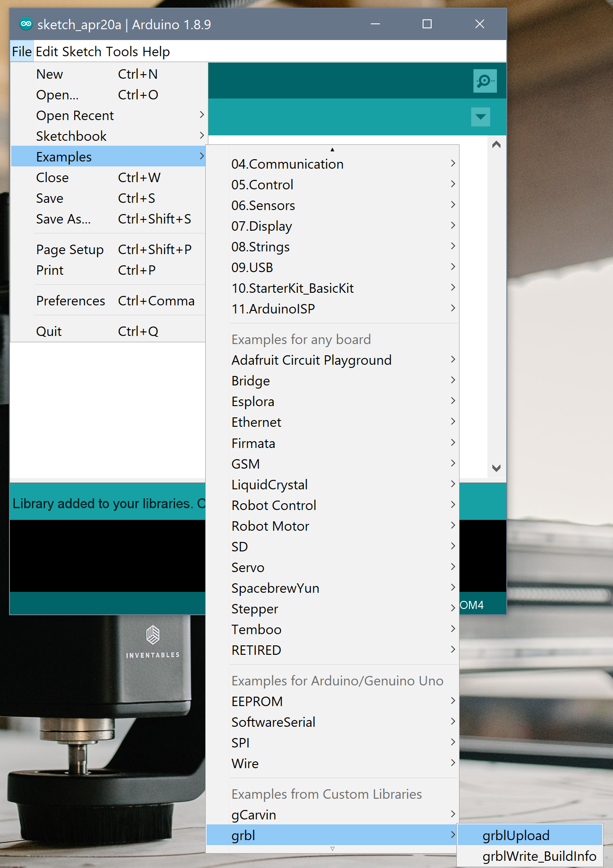Screen dimensions: 613x868
Task: Close the Arduino window
Action: click(480, 24)
